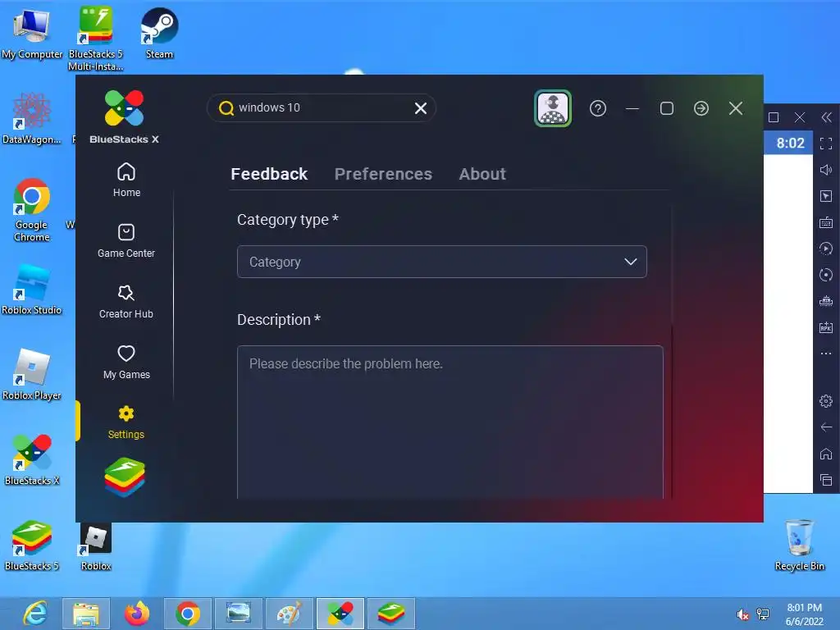Maximize the BlueStacks X window
The image size is (840, 630).
(x=666, y=109)
